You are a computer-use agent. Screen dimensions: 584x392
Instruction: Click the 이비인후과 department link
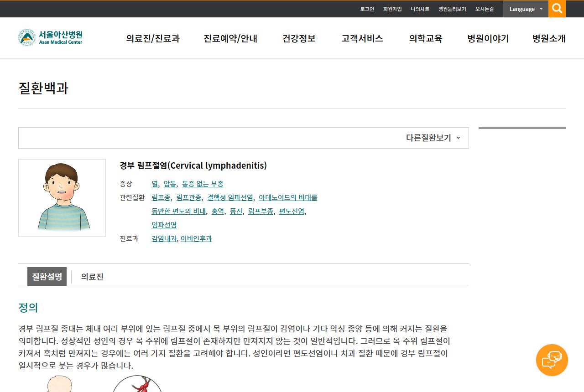point(196,238)
